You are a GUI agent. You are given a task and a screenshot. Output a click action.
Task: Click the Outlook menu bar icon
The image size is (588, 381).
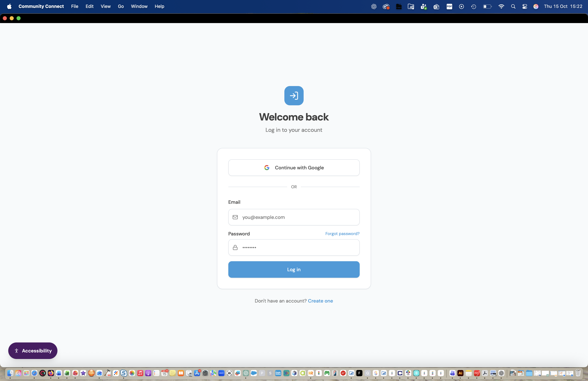tap(436, 7)
